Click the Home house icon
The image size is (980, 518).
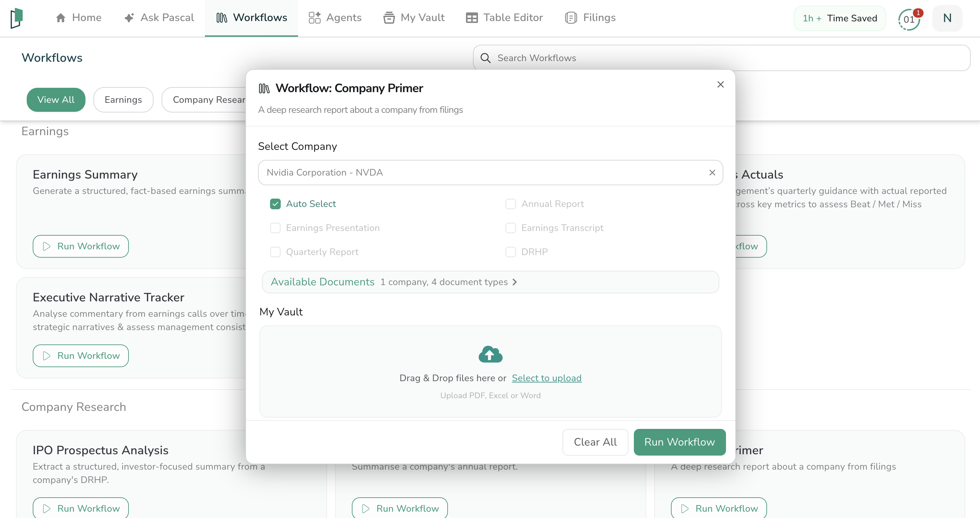61,18
